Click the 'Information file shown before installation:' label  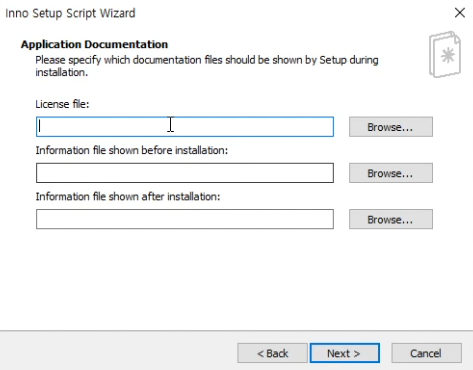pyautogui.click(x=132, y=150)
